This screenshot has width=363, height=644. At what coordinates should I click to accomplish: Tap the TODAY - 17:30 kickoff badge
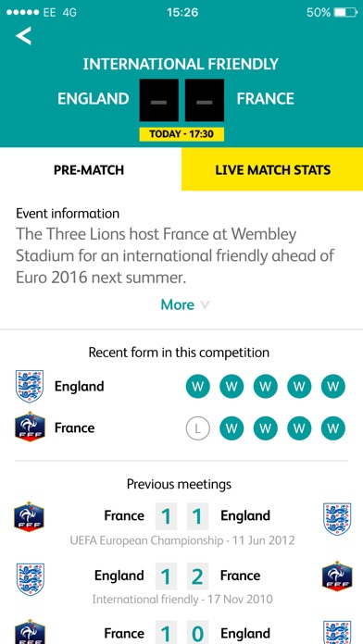coord(181,134)
